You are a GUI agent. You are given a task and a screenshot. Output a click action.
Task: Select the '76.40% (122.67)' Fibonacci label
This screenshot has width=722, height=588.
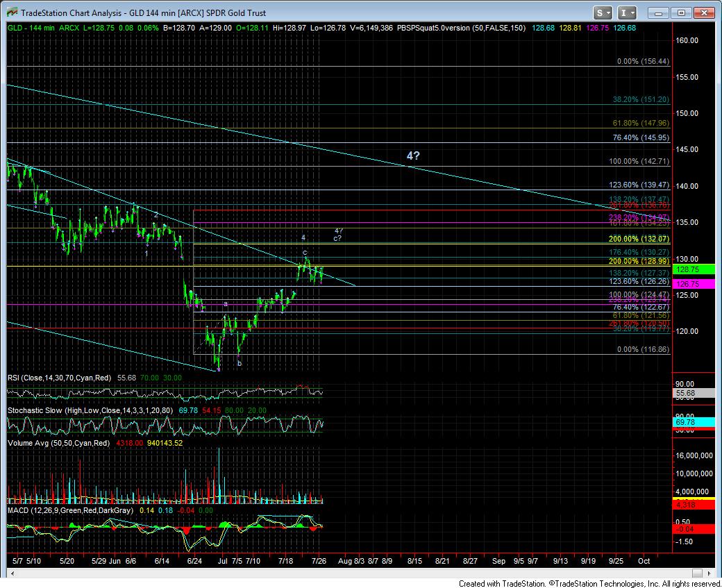coord(641,307)
